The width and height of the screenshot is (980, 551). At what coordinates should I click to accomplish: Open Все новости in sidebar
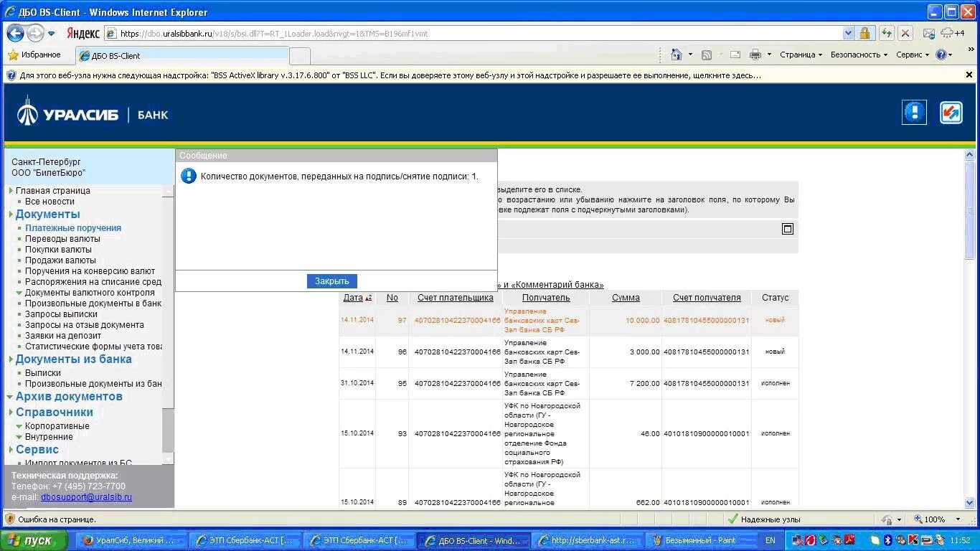click(x=50, y=202)
